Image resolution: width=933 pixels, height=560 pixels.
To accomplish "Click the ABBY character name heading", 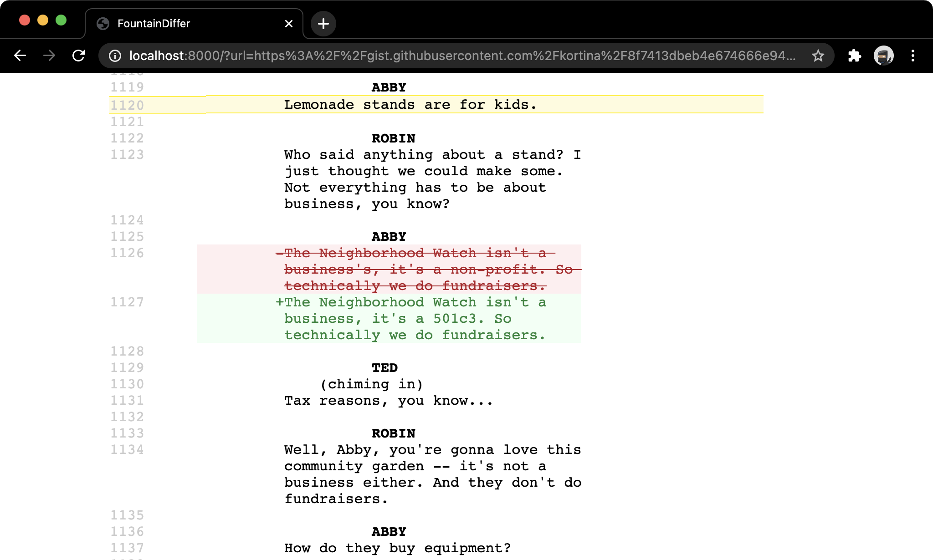I will 388,236.
